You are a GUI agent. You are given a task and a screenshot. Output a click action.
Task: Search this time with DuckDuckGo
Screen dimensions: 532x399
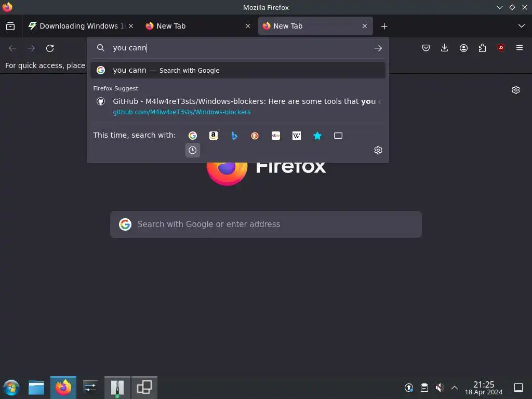tap(255, 136)
